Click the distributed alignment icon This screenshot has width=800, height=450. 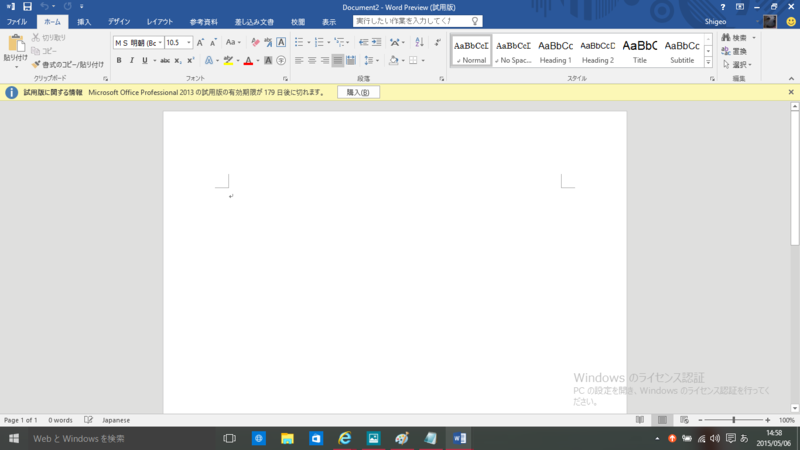351,61
